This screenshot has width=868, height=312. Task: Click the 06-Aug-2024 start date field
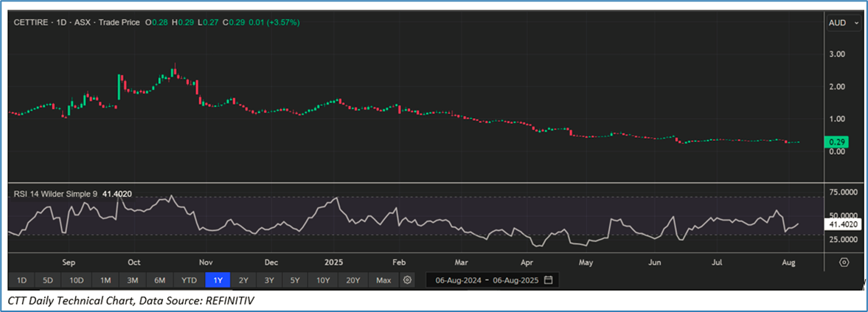(x=457, y=280)
